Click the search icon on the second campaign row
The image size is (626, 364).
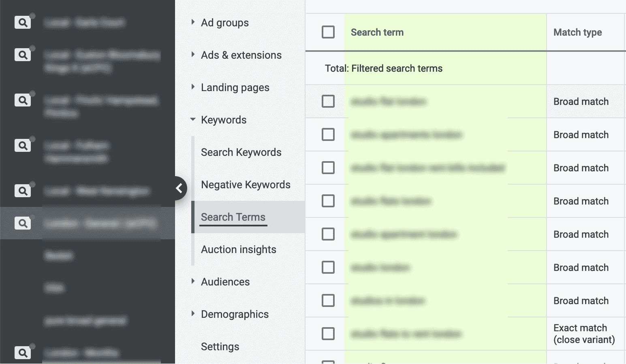(23, 54)
